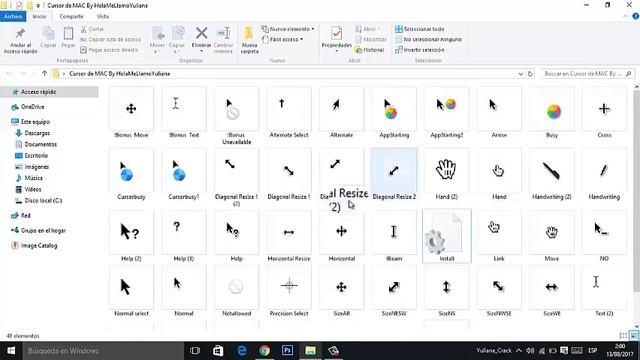Select the 'Handwriting (2)' cursor file
640x360 pixels.
pyautogui.click(x=552, y=174)
